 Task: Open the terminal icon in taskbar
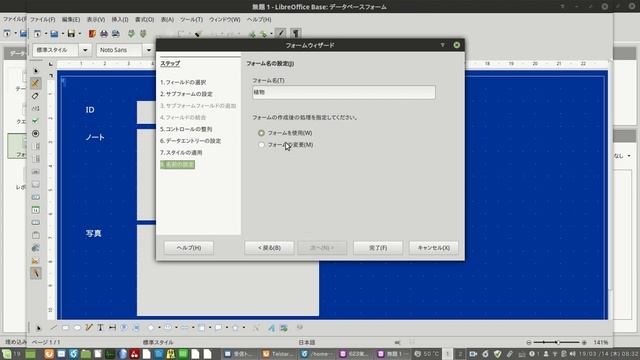click(x=110, y=353)
